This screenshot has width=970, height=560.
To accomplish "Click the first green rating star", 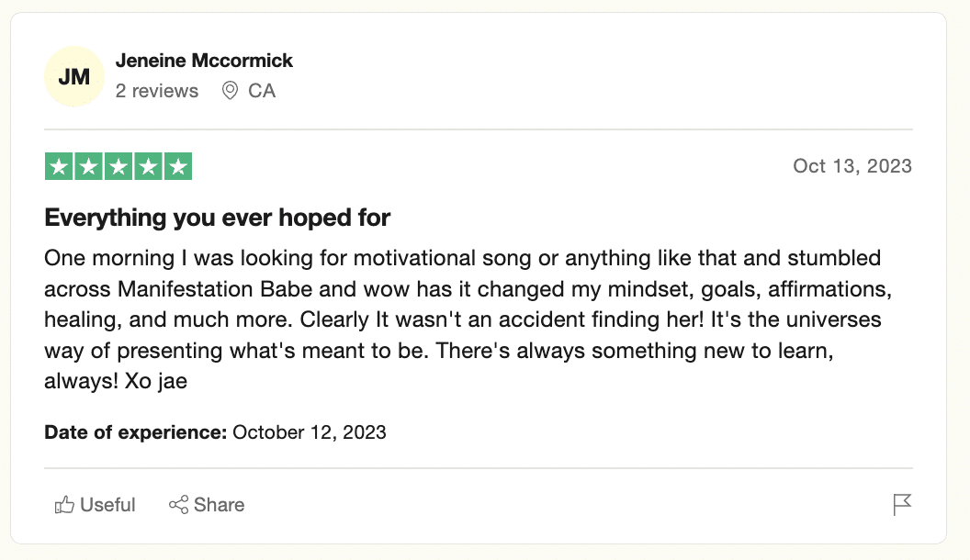I will click(x=60, y=166).
